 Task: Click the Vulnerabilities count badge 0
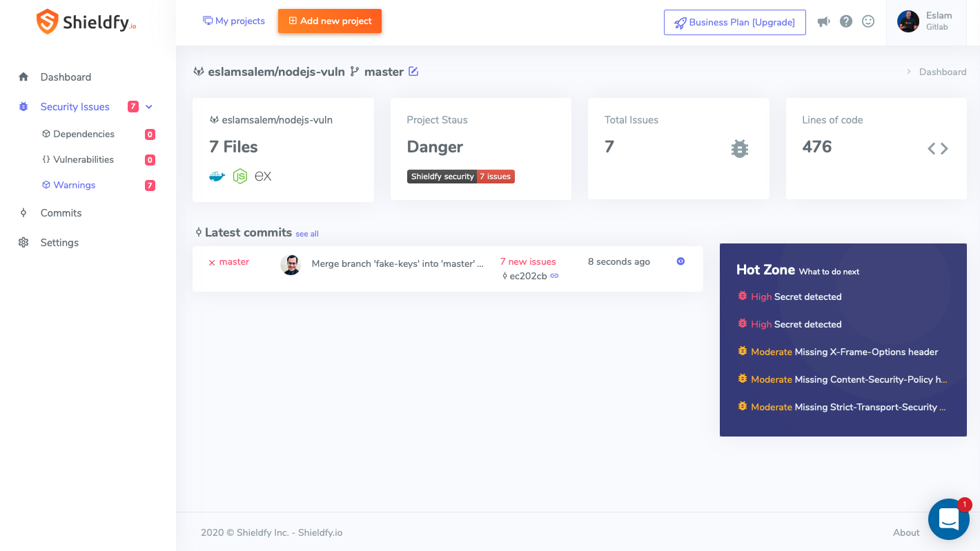point(150,160)
